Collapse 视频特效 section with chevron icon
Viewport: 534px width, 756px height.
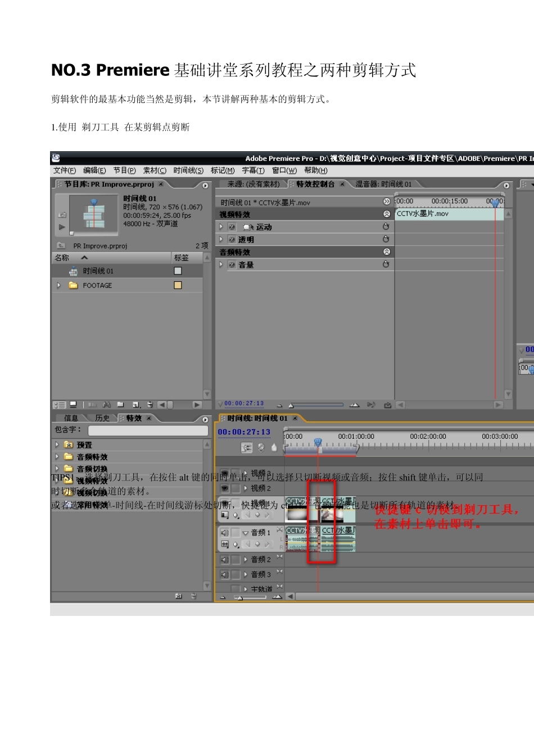(386, 214)
